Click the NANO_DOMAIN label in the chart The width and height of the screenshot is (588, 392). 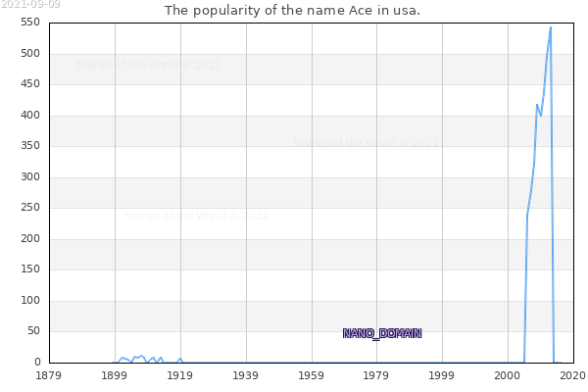point(382,333)
